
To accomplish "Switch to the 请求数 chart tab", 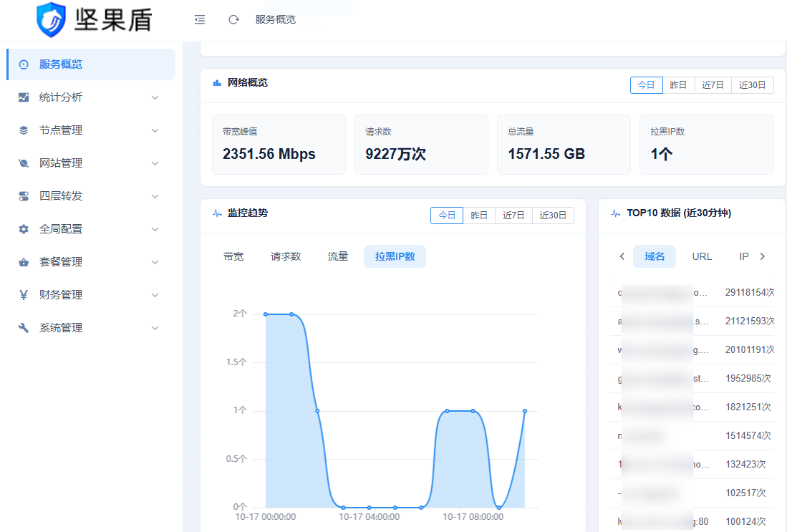I will pos(286,256).
